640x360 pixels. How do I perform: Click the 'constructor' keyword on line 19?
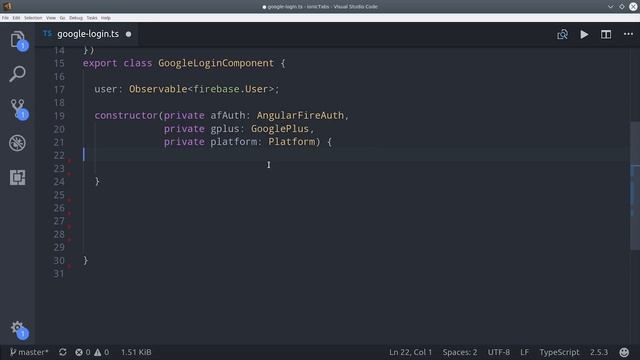point(126,116)
